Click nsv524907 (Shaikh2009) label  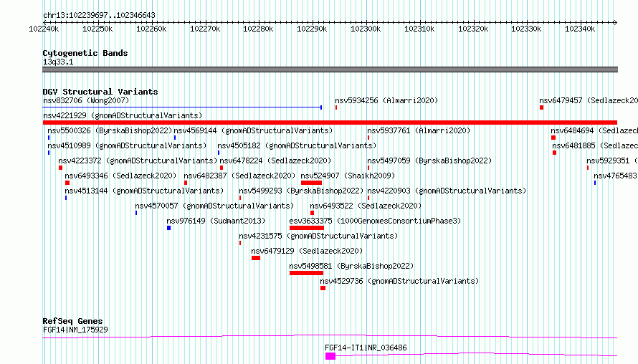(x=348, y=176)
